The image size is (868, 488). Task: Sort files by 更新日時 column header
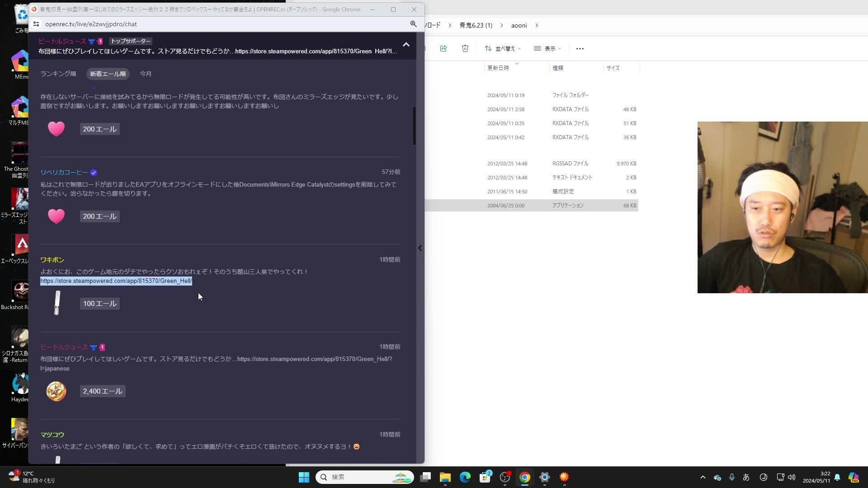point(498,68)
